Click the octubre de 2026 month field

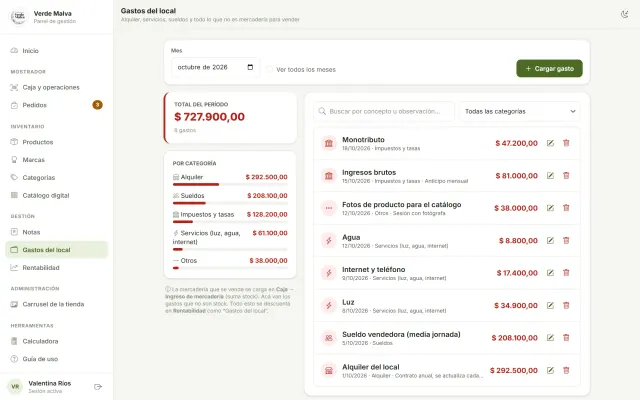click(x=216, y=67)
